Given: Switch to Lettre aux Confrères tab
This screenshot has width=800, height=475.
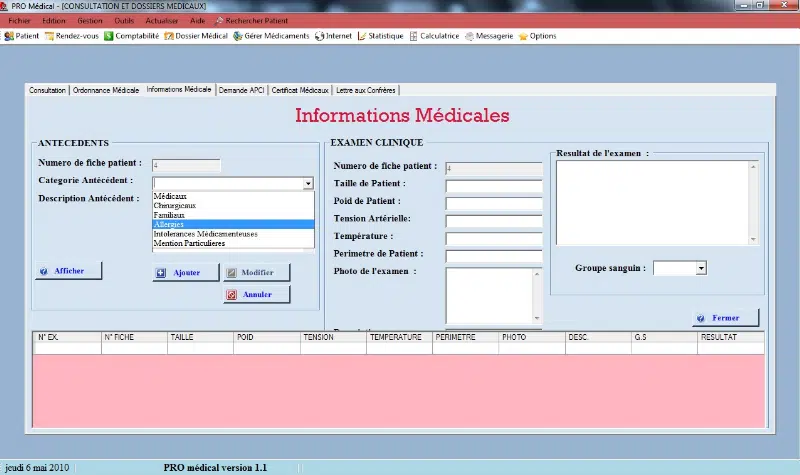Looking at the screenshot, I should click(365, 90).
